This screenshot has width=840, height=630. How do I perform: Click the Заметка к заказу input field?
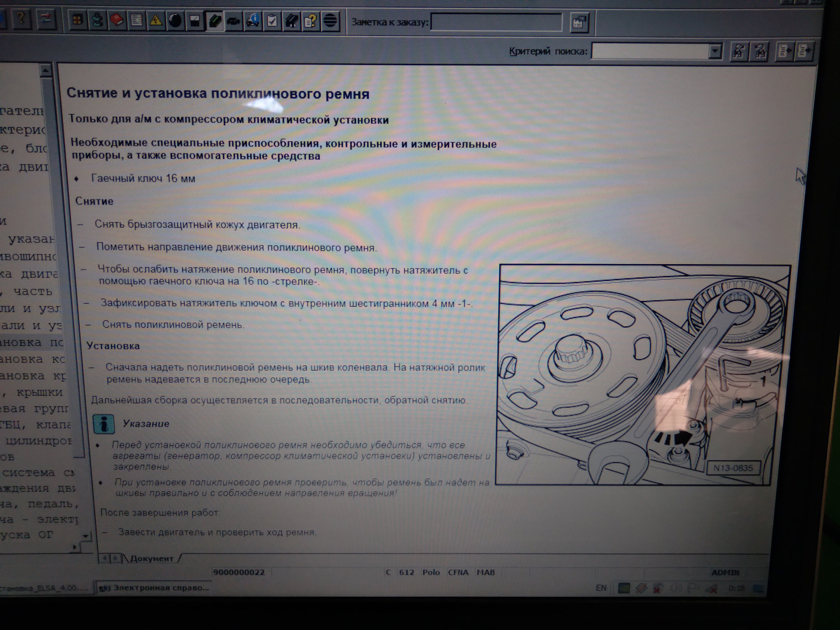pos(496,22)
